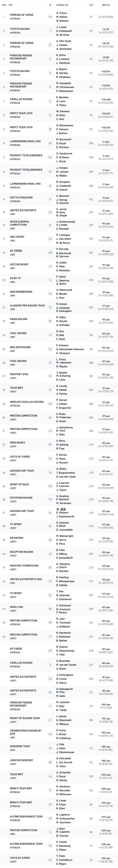Open the D'Station Racing team entry
118x868 pixels.
[21, 498]
